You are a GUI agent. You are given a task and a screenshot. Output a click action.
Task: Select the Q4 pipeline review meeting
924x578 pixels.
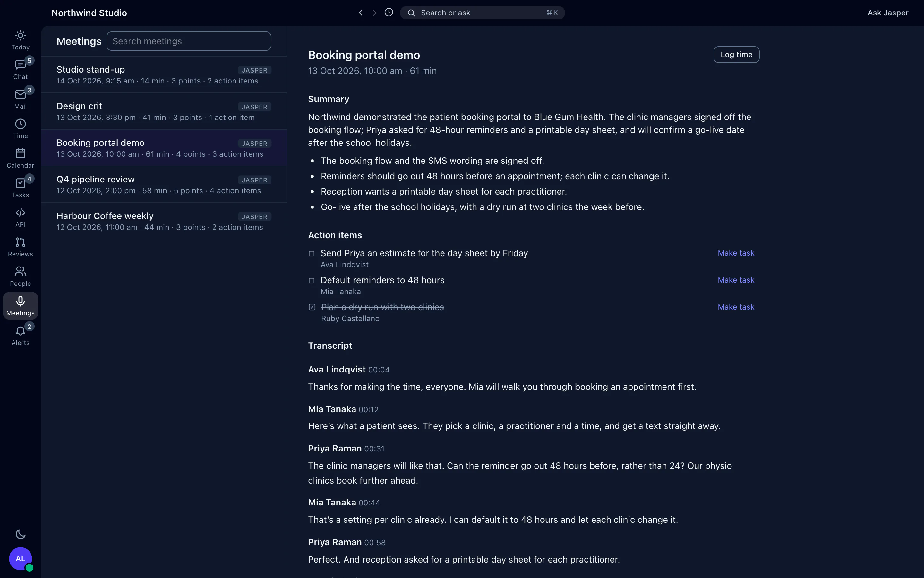pyautogui.click(x=164, y=184)
